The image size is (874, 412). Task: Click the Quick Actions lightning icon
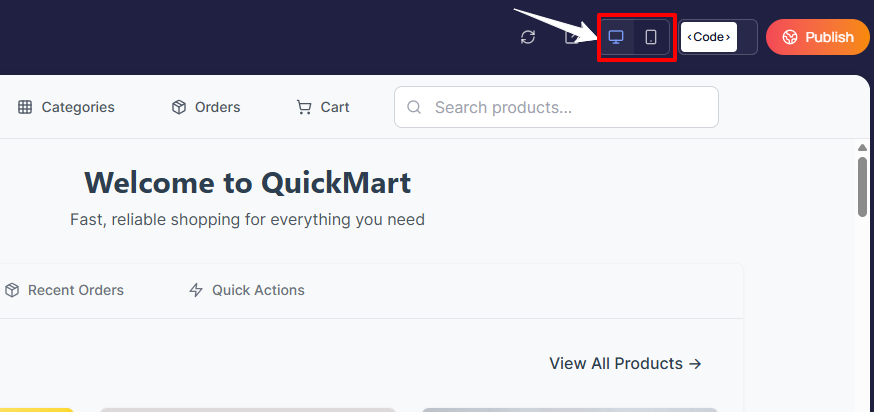pyautogui.click(x=196, y=290)
